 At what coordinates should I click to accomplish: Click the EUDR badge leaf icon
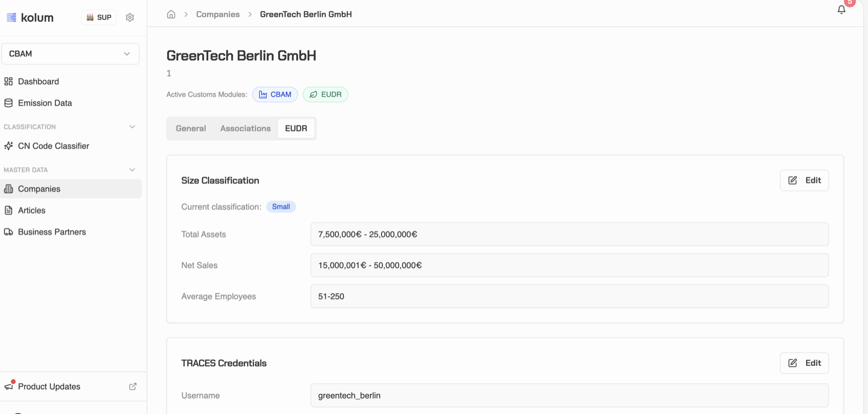pyautogui.click(x=313, y=94)
